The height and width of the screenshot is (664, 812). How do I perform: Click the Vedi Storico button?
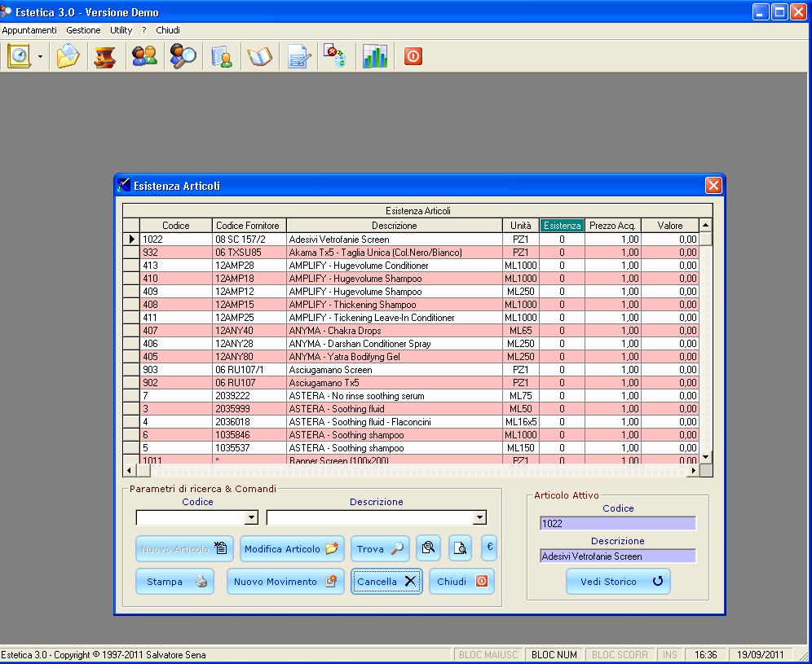pos(618,581)
